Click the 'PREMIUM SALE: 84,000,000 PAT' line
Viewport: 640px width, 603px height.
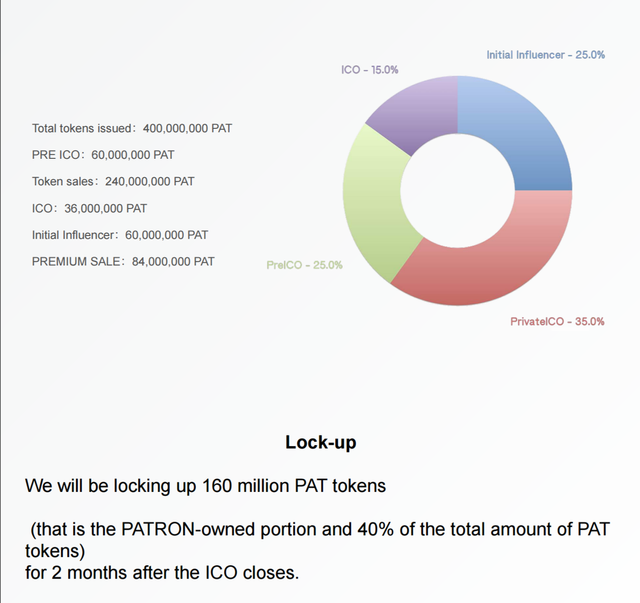click(x=123, y=261)
